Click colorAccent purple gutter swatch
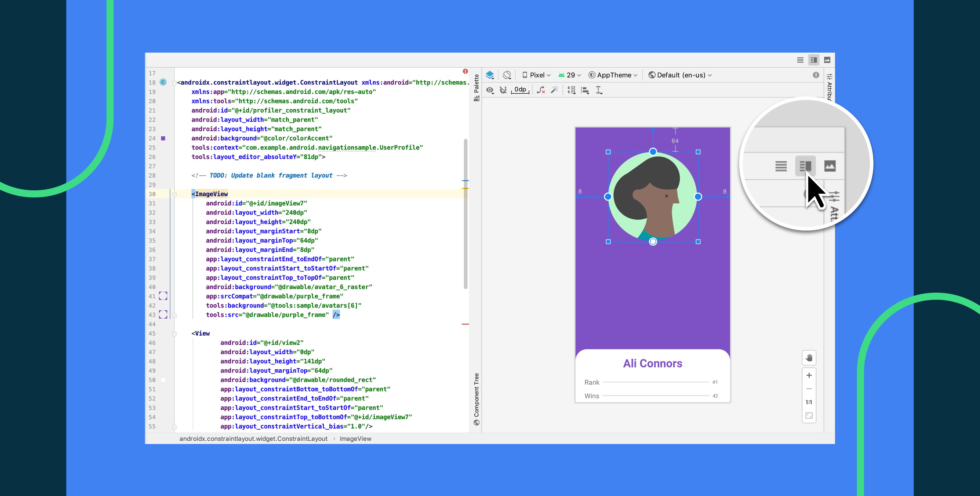Image resolution: width=980 pixels, height=496 pixels. 163,138
